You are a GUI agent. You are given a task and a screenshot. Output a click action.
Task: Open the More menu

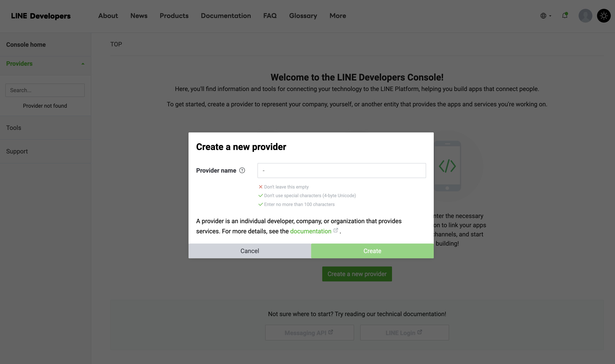pos(338,16)
